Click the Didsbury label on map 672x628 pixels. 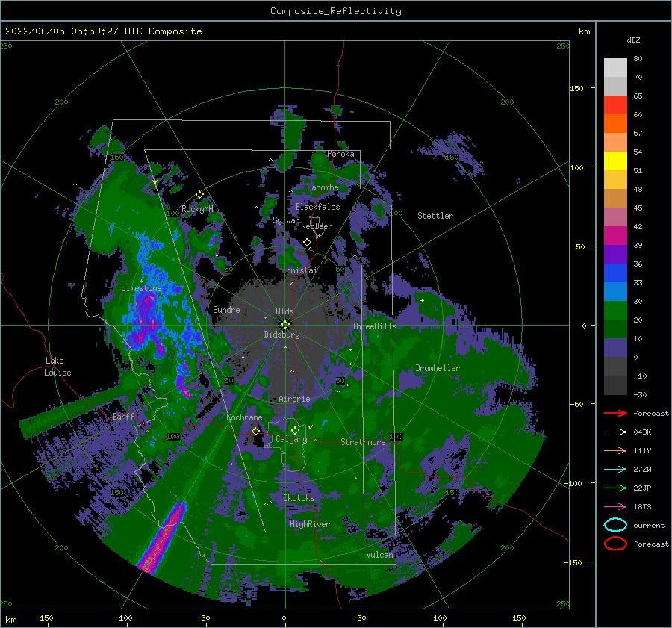(x=281, y=335)
